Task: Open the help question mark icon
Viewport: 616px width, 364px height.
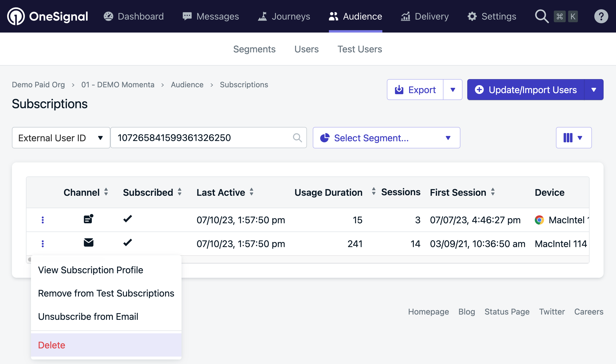Action: coord(601,16)
